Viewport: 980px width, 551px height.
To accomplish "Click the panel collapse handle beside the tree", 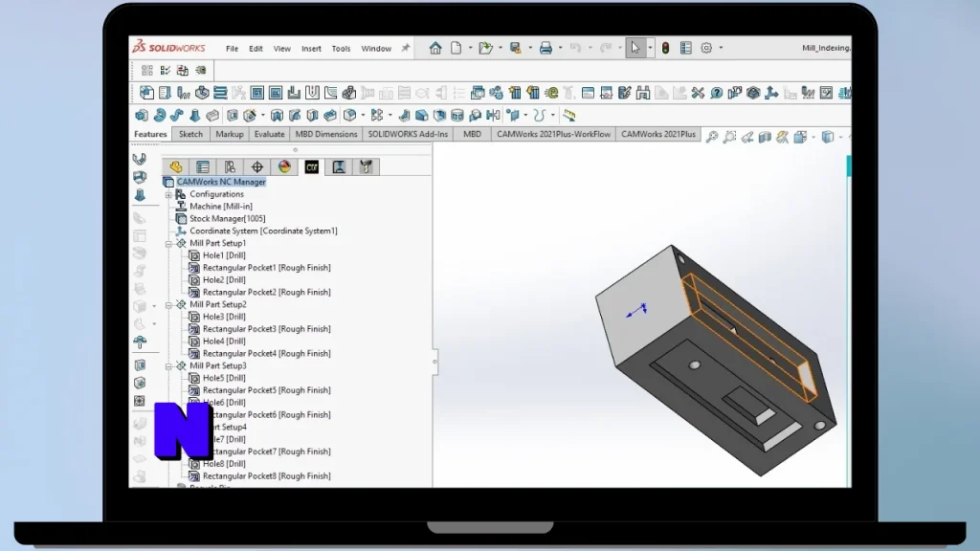I will point(435,362).
